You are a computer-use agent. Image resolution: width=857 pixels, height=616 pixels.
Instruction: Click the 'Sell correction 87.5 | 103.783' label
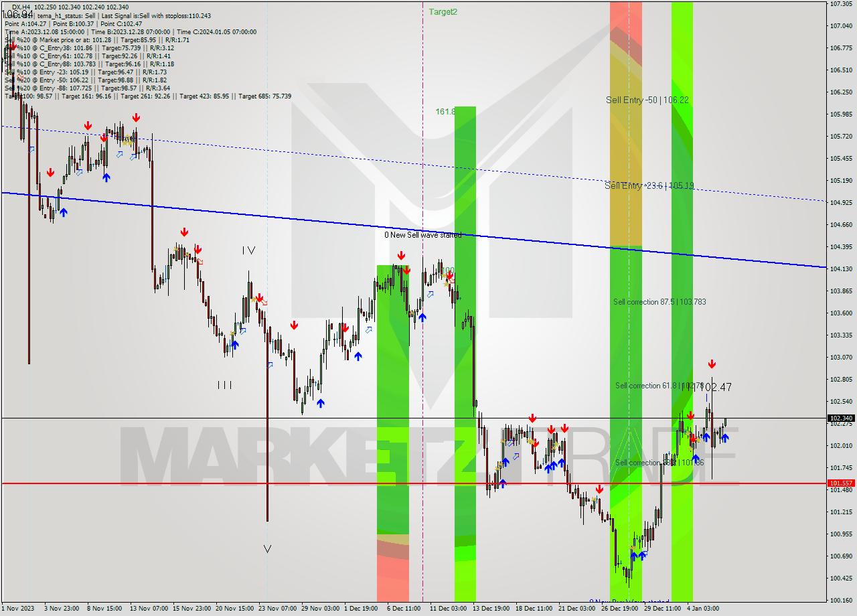(x=659, y=302)
